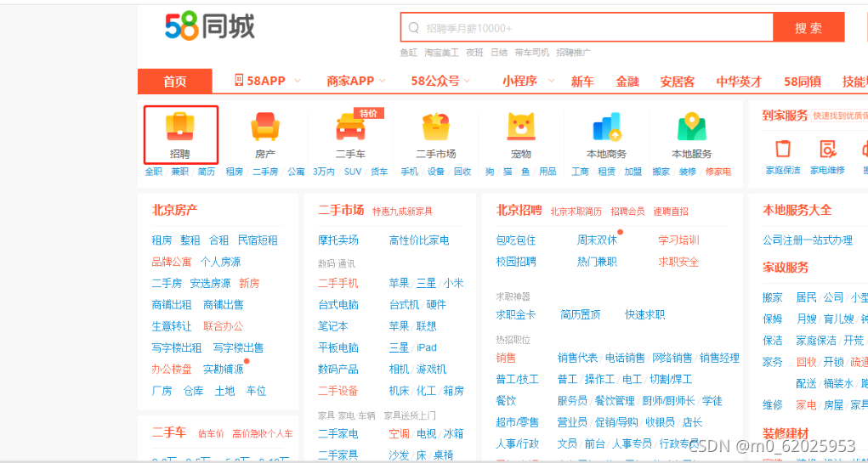Open 货车 under 二手车 icon

(379, 172)
